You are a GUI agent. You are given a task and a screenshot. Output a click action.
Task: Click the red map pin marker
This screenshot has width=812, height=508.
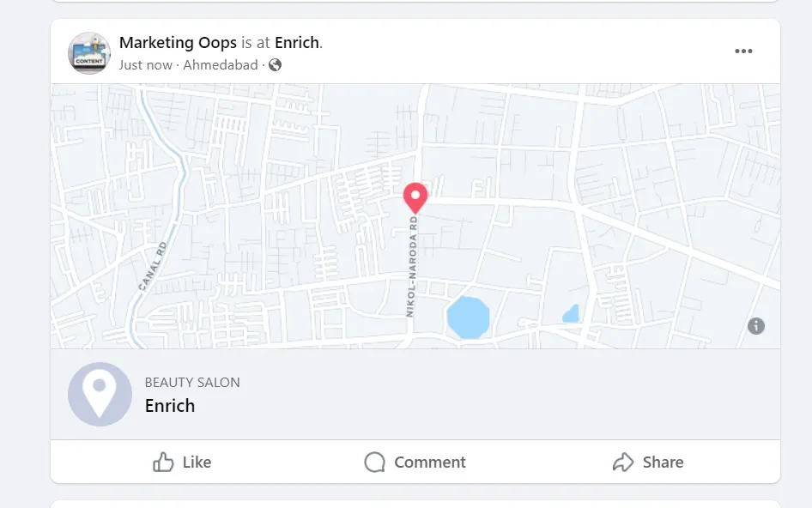click(415, 197)
